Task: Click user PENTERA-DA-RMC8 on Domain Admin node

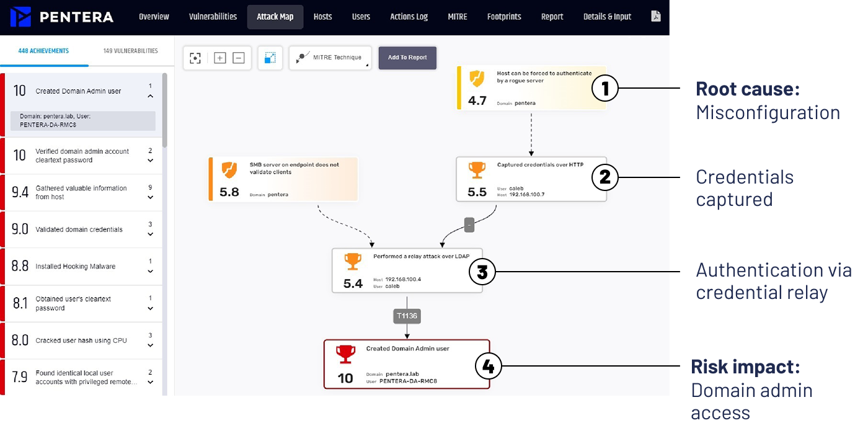Action: (x=408, y=381)
